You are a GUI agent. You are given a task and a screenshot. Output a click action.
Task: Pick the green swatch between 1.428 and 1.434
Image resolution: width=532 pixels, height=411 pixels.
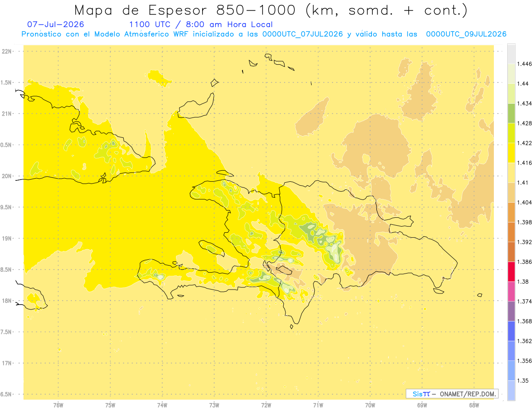tap(511, 114)
